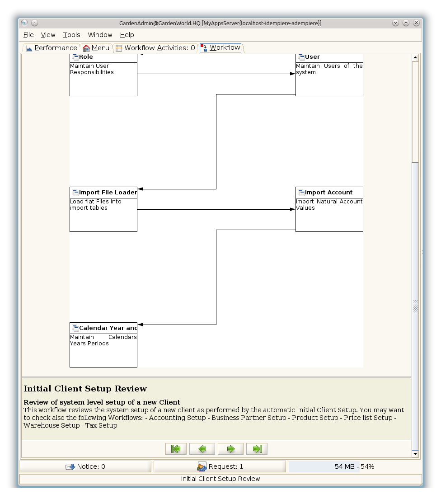Go to next workflow step
This screenshot has width=441, height=504.
tap(230, 449)
